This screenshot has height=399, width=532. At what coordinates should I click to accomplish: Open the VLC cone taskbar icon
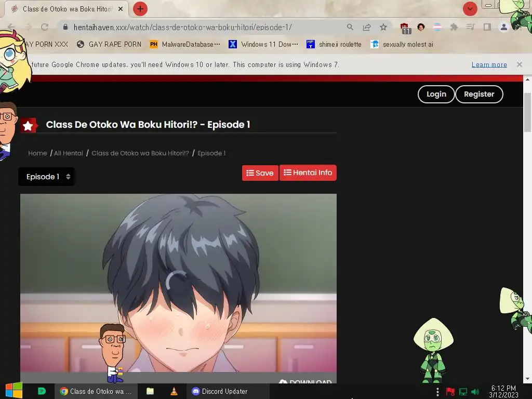pyautogui.click(x=174, y=392)
